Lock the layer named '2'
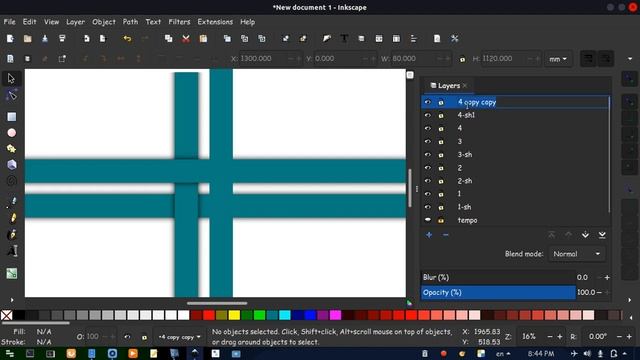This screenshot has height=360, width=640. (x=441, y=168)
